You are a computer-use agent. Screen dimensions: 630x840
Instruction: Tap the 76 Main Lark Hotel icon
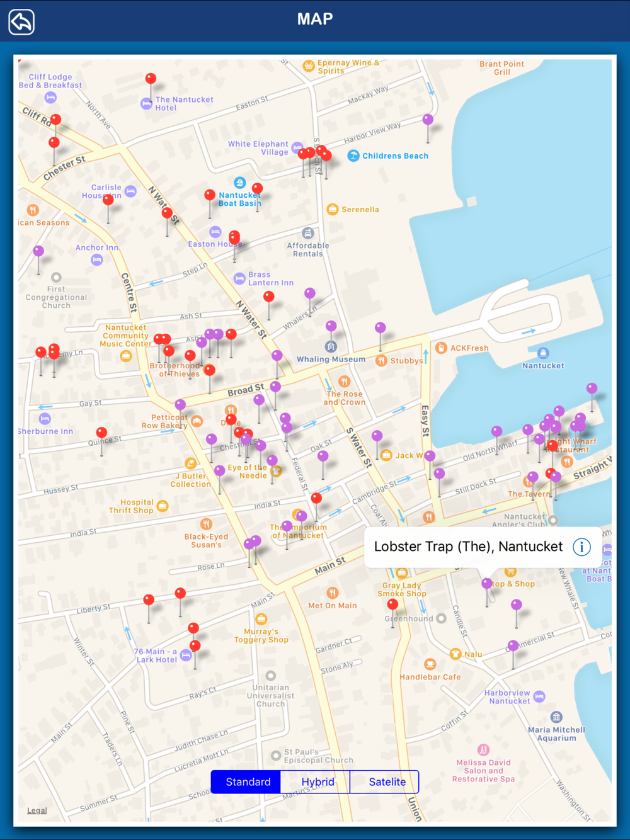tap(186, 656)
